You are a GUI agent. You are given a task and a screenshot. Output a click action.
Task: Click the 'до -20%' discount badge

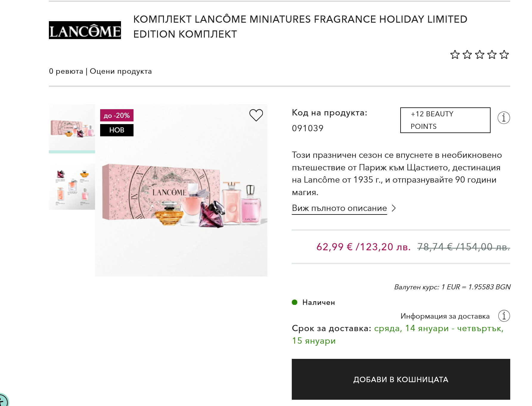[x=117, y=115]
